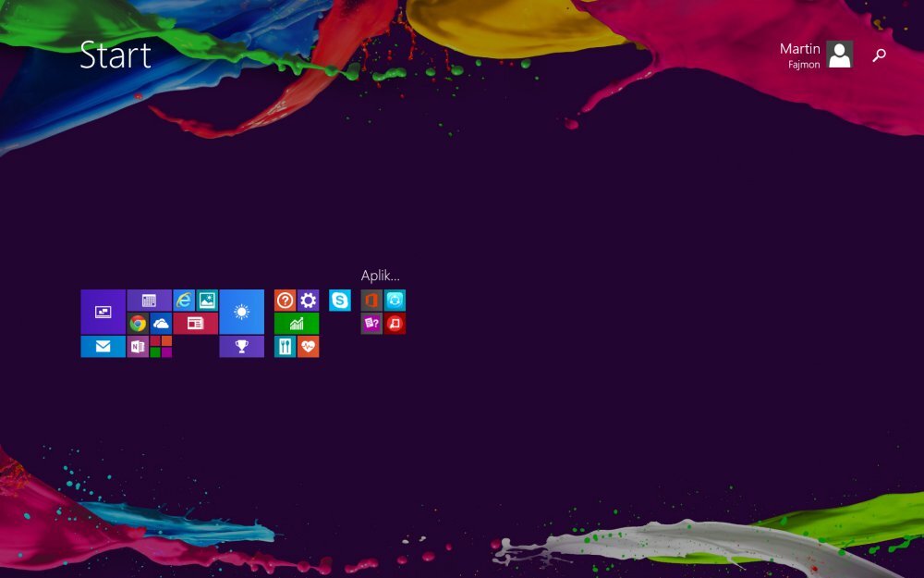Launch Microsoft Office

click(370, 301)
